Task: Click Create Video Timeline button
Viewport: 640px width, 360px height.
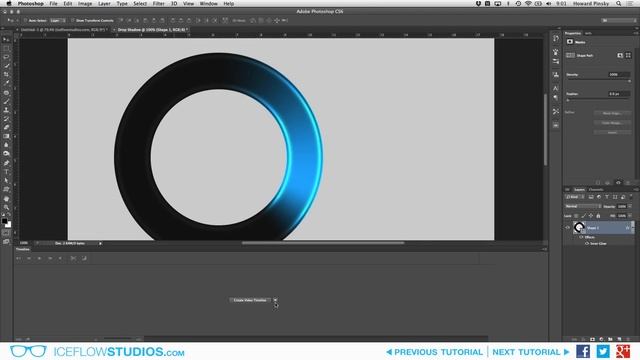Action: coord(250,300)
